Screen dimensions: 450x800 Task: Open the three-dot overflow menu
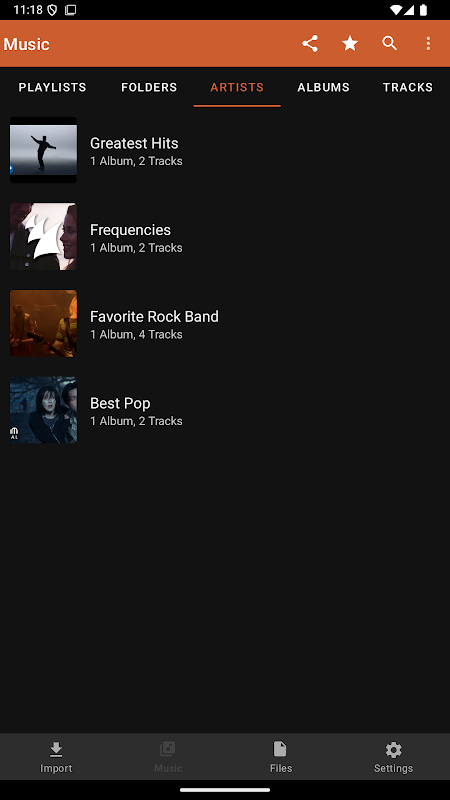[428, 43]
